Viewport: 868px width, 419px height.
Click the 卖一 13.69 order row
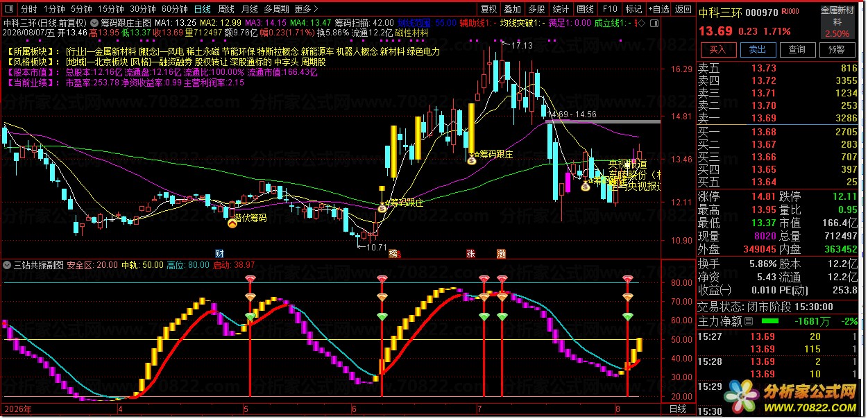[x=778, y=119]
